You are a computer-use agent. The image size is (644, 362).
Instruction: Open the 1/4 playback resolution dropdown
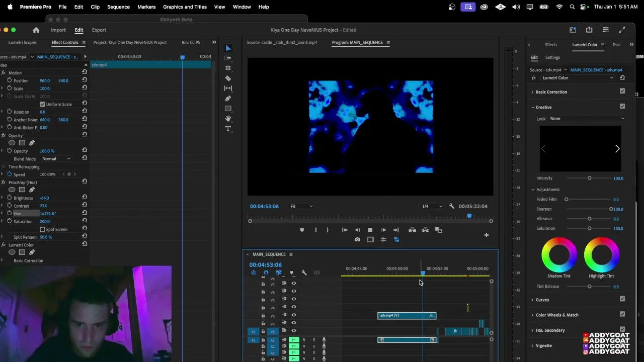coord(432,206)
